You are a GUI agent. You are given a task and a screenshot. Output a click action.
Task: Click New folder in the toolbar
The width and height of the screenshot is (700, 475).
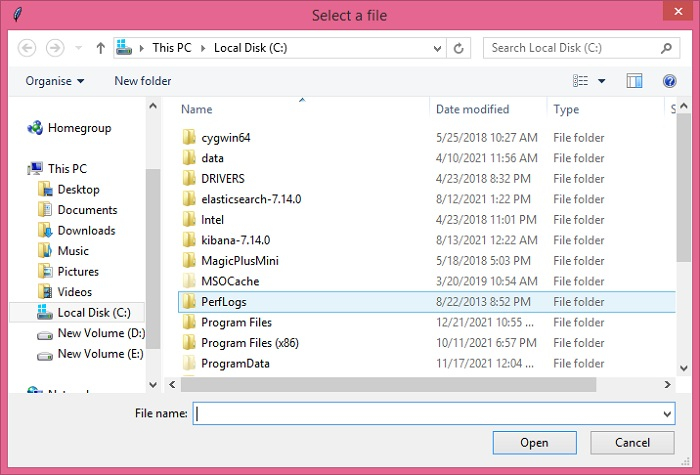coord(143,81)
